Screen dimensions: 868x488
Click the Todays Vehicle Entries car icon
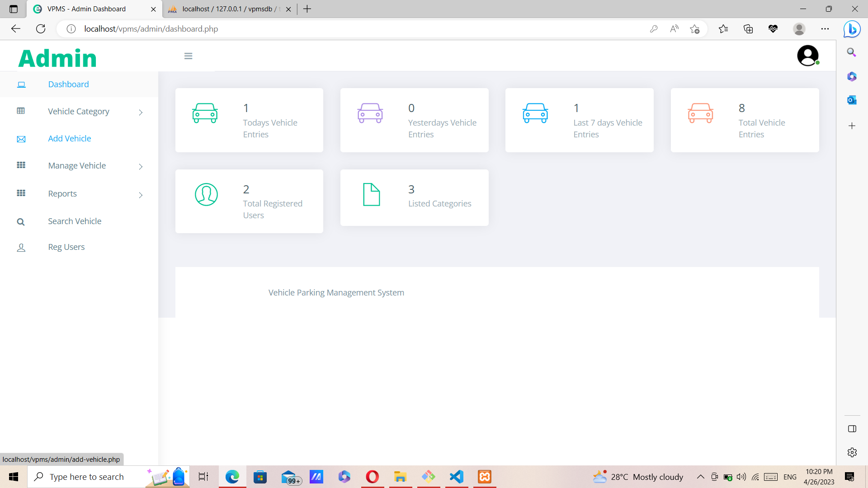[x=204, y=114]
